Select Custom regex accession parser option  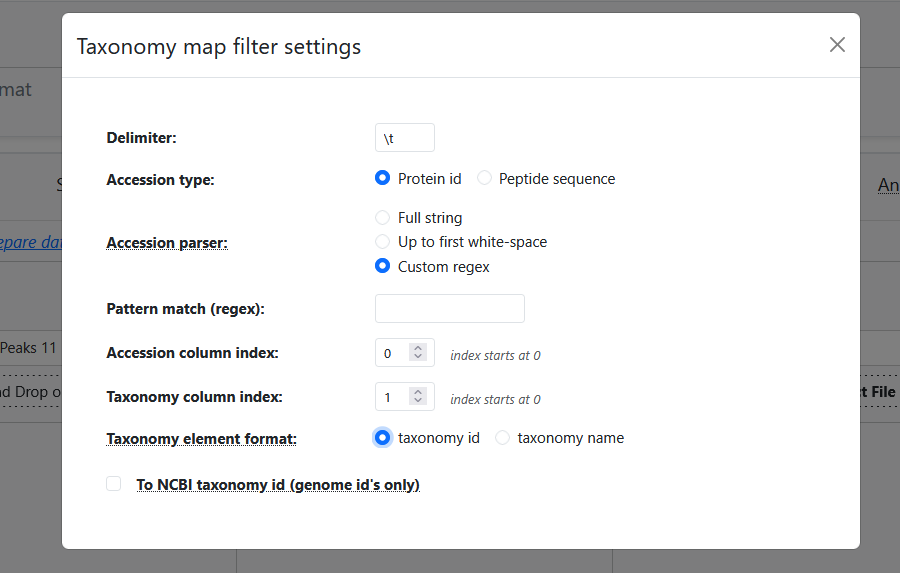382,267
